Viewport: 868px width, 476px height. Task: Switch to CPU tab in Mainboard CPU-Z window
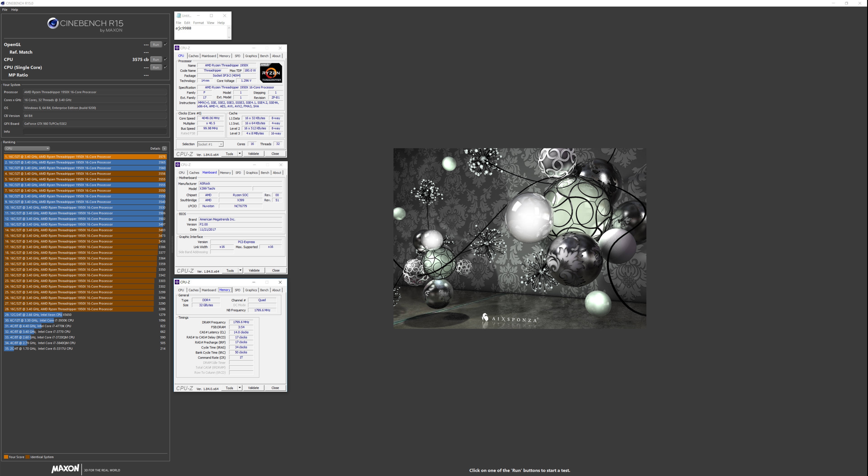tap(182, 173)
